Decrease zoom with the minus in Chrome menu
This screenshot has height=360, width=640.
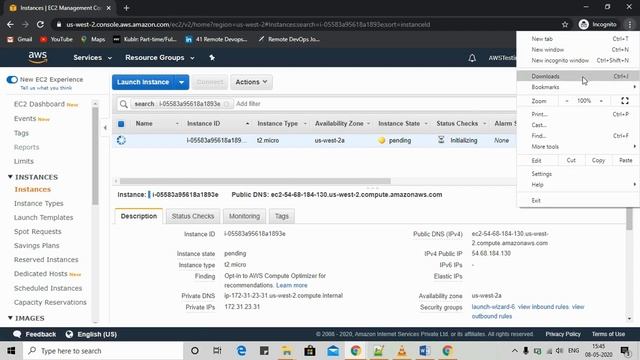567,100
